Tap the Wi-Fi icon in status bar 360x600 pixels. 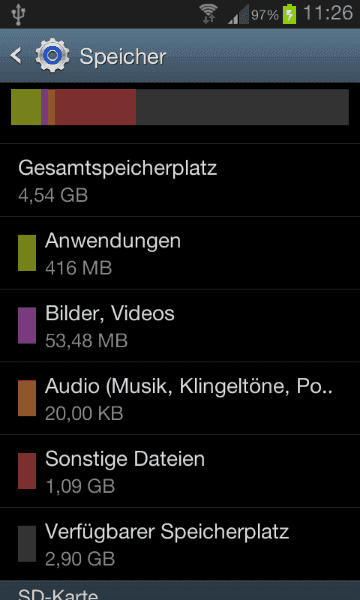pyautogui.click(x=209, y=15)
